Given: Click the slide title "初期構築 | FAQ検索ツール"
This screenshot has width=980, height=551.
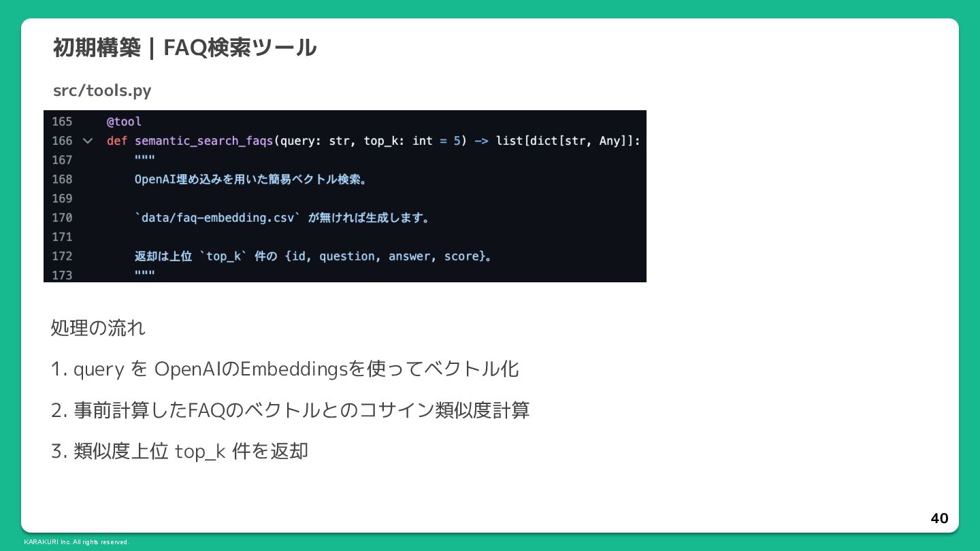Looking at the screenshot, I should click(x=185, y=48).
